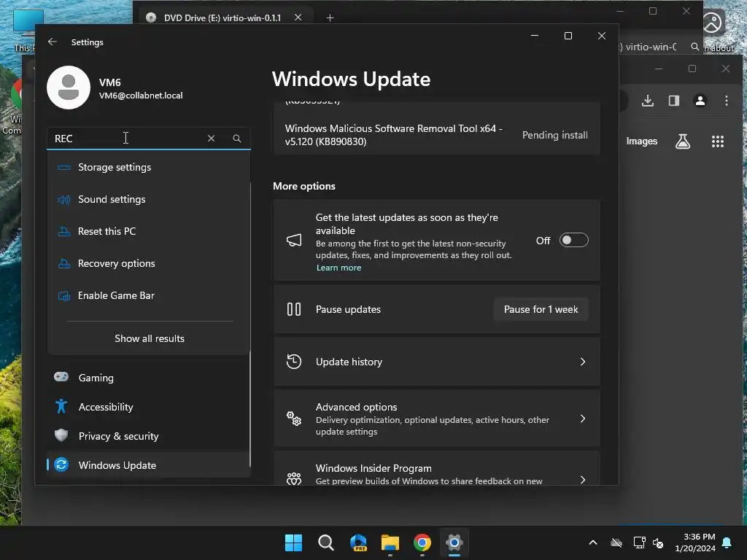This screenshot has width=747, height=560.
Task: Select Enable Game Bar search result
Action: coord(148,295)
